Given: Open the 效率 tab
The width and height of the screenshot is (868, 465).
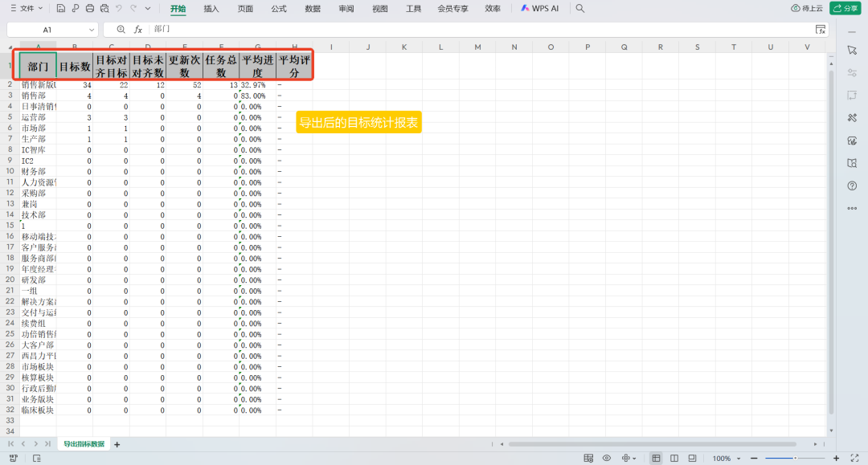Looking at the screenshot, I should (493, 9).
